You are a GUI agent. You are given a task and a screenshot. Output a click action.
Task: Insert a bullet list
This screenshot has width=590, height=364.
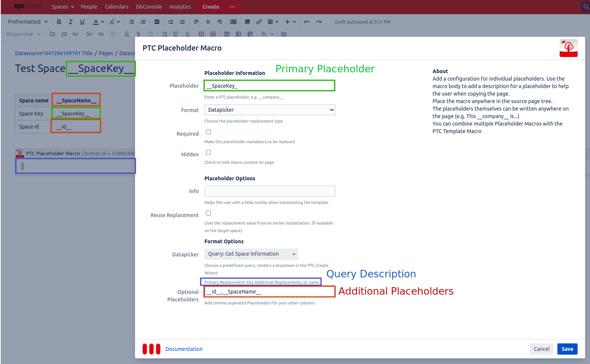[x=131, y=22]
